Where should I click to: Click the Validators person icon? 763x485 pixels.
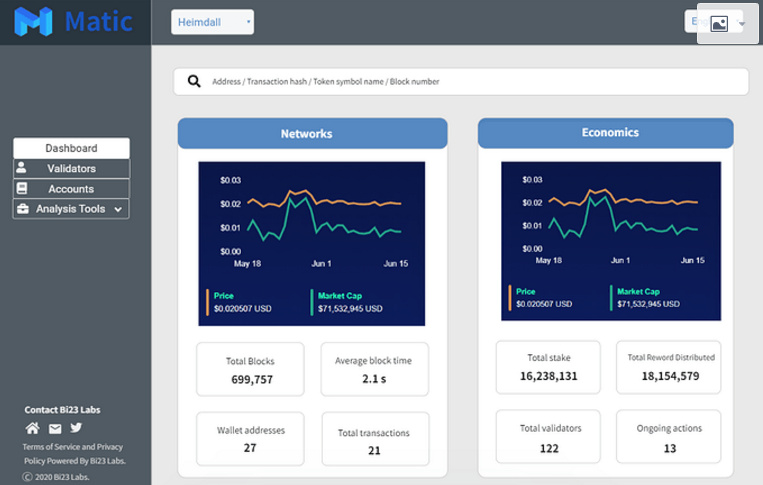pyautogui.click(x=22, y=168)
